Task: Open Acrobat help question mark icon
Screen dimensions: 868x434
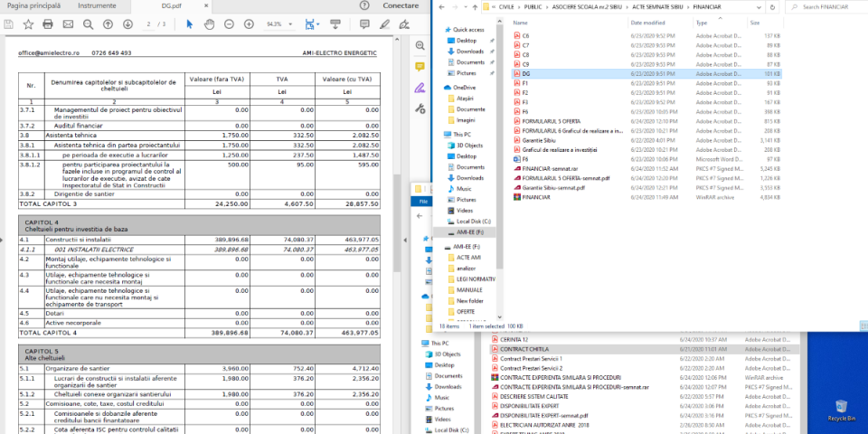Action: (x=364, y=5)
